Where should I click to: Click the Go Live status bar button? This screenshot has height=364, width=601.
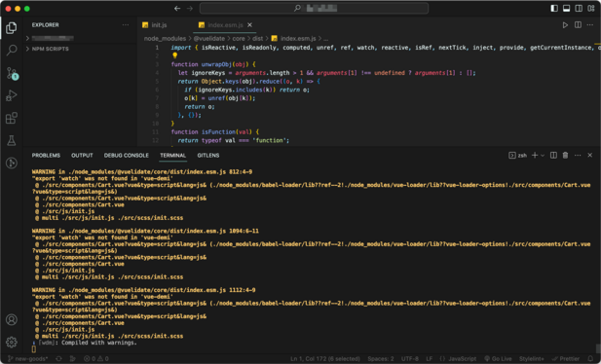[x=498, y=358]
